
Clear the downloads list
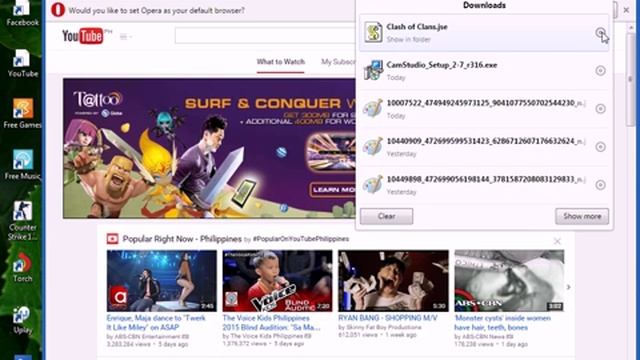pos(386,216)
